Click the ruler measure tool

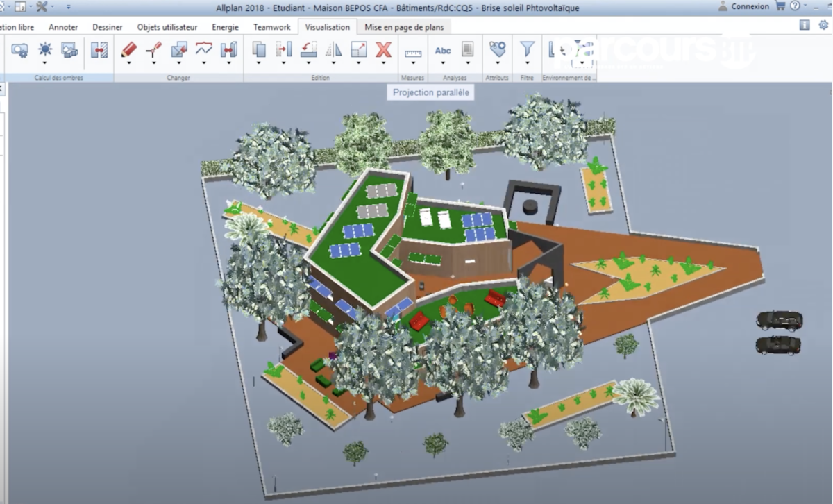coord(413,53)
